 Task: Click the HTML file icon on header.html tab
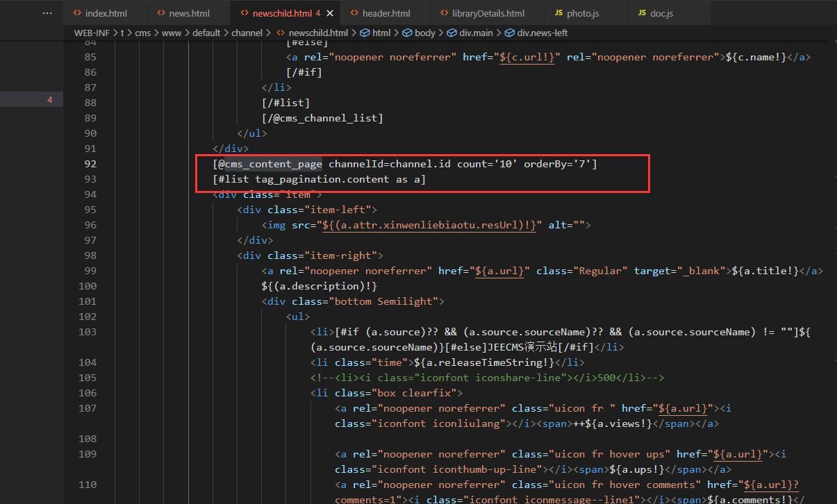pyautogui.click(x=353, y=13)
